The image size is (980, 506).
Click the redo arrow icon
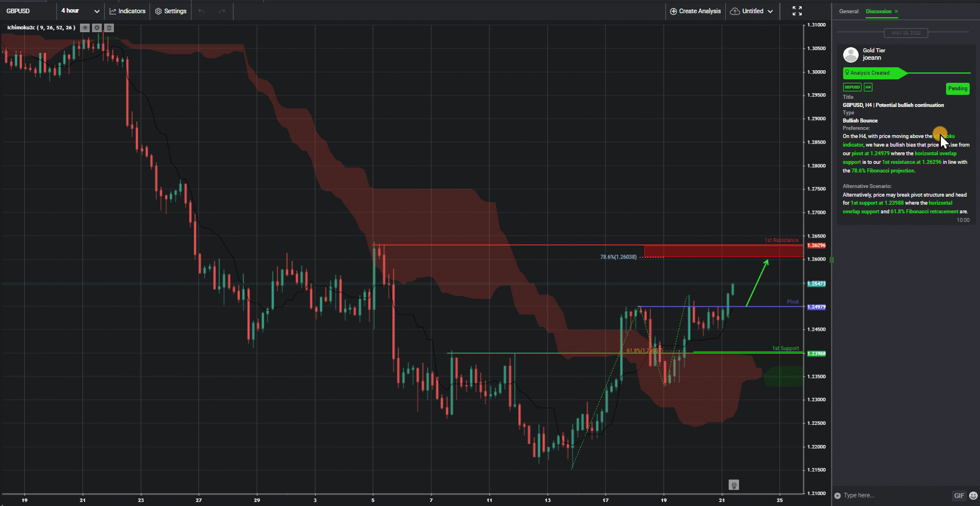[x=222, y=11]
